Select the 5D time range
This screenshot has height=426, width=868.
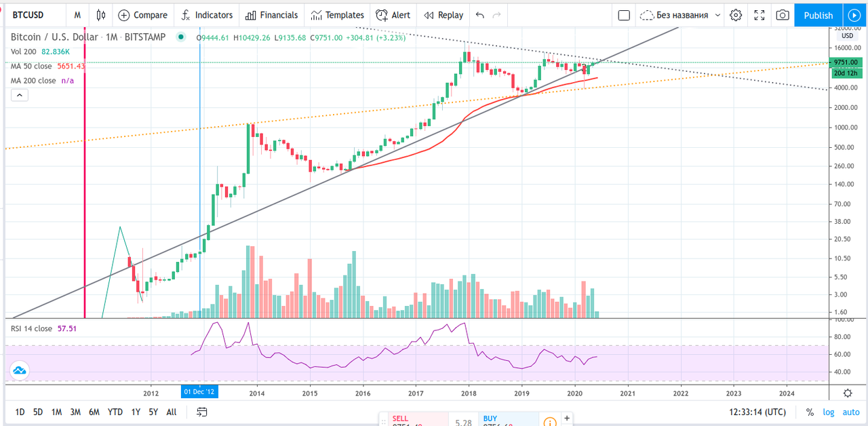click(x=38, y=412)
